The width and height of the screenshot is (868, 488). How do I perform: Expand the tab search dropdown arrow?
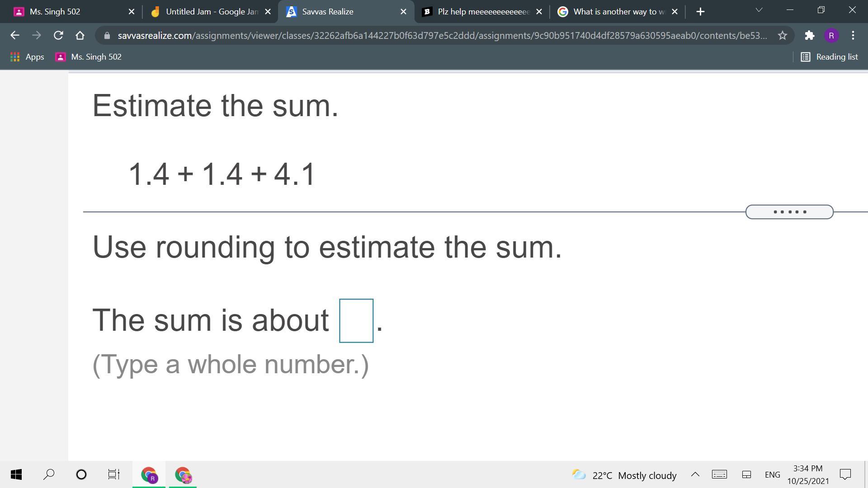[x=759, y=10]
